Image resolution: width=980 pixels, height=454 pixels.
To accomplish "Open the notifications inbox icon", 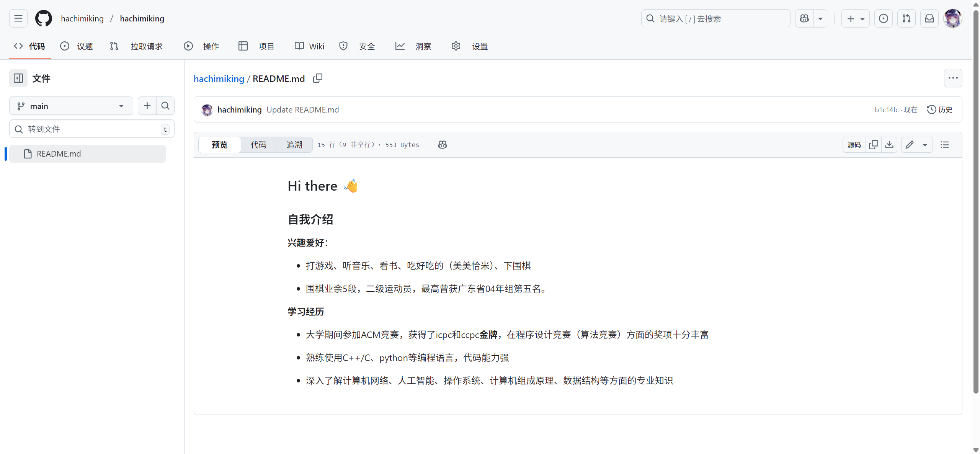I will pos(929,18).
